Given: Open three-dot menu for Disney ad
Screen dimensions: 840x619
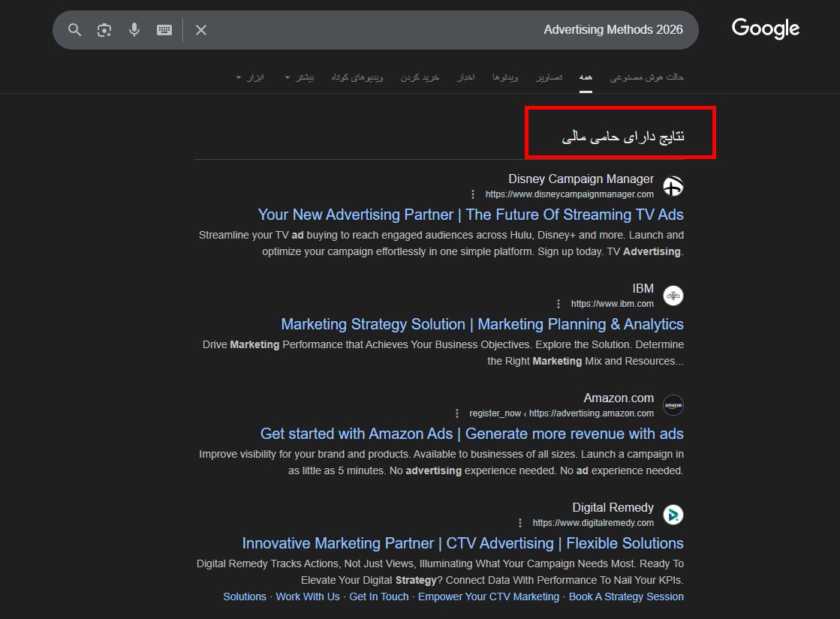Looking at the screenshot, I should 473,194.
